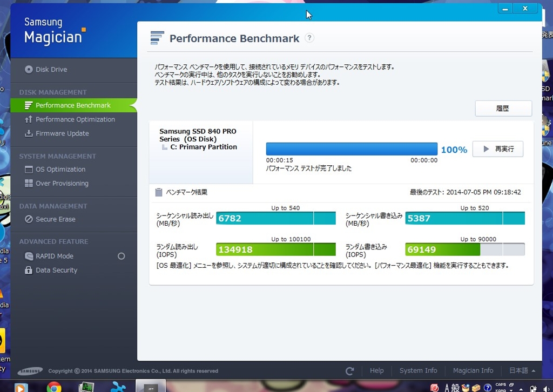
Task: Click the random write 69149 bar
Action: 465,249
